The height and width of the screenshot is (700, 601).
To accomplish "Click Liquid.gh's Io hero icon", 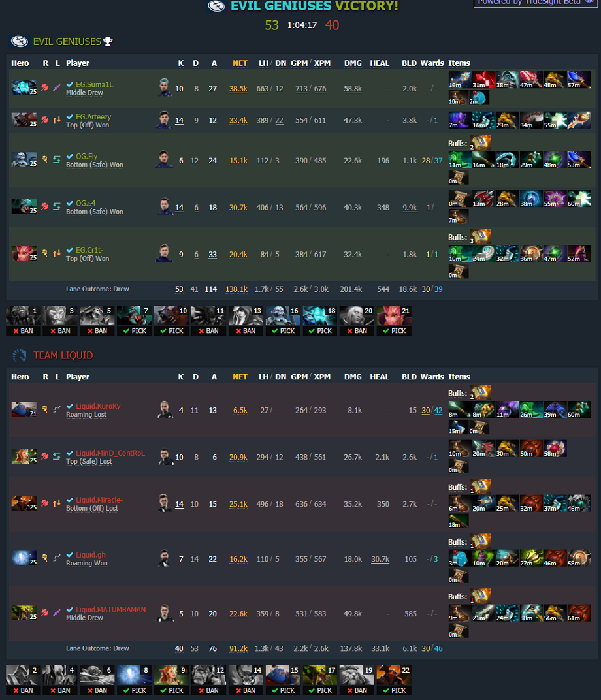I will point(24,558).
